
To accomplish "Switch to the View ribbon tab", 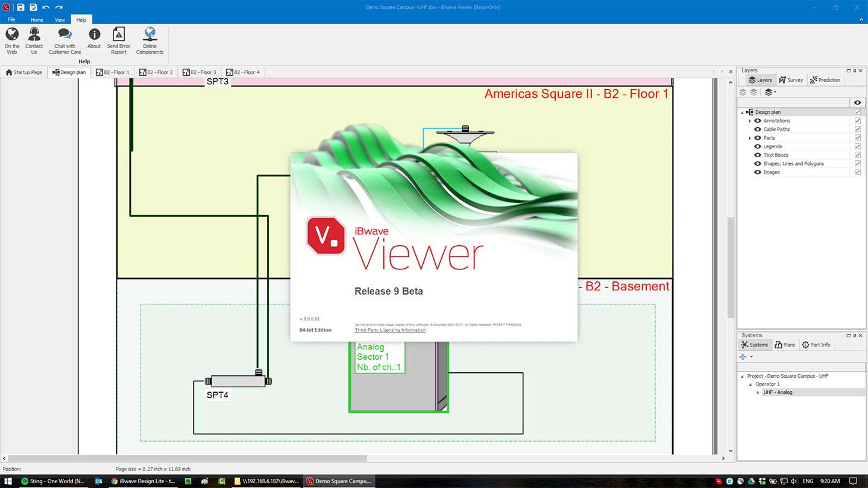I will pos(60,20).
